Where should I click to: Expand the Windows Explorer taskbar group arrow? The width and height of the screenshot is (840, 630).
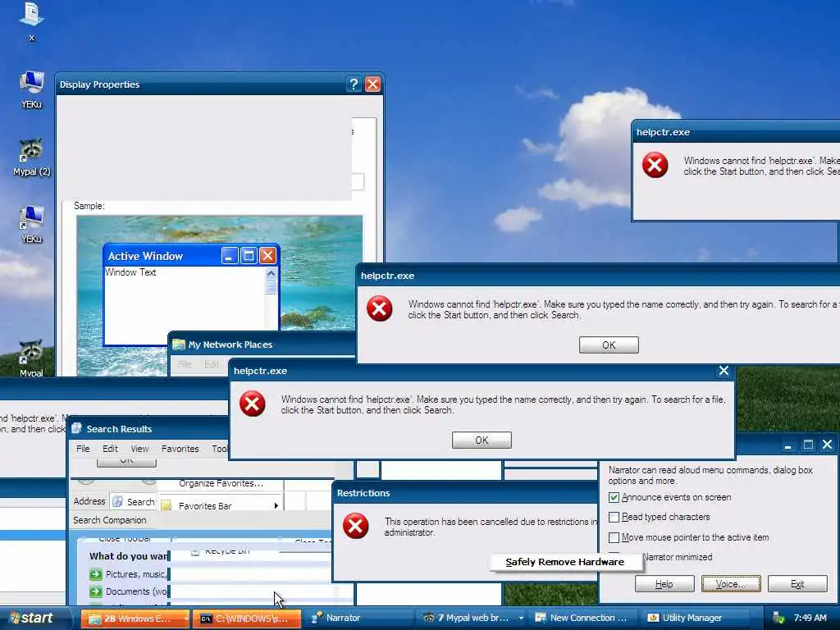(x=185, y=619)
